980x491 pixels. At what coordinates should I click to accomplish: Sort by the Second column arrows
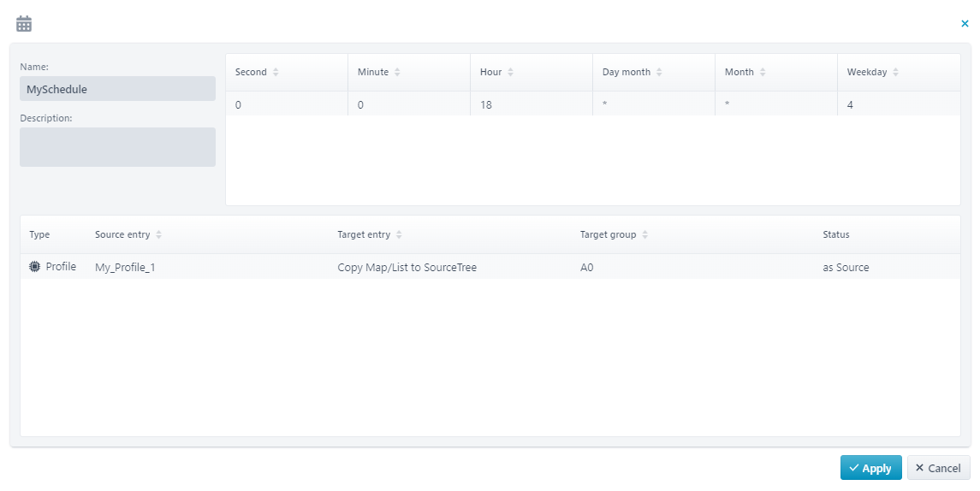tap(276, 73)
